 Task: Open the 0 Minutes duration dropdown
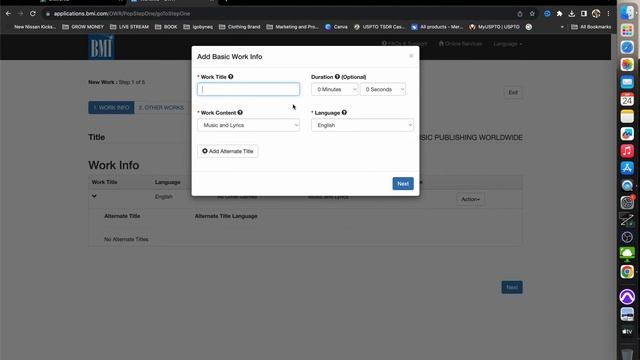coord(335,89)
